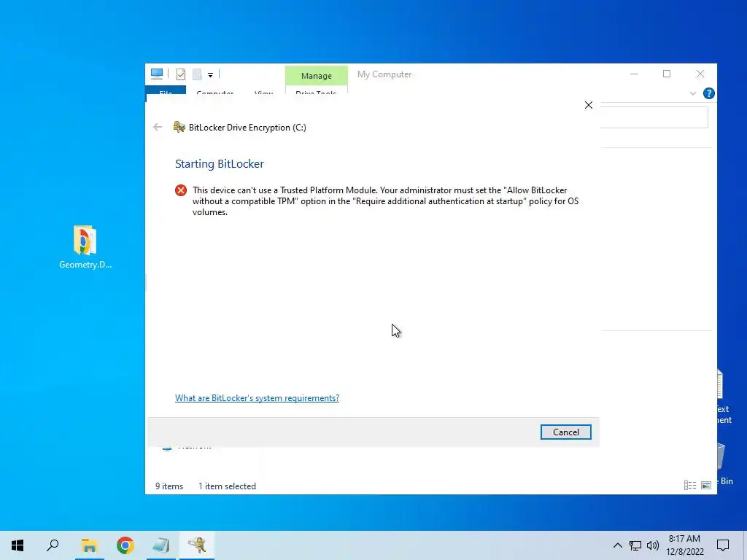Go back with the BitLocker dialog's arrow
Screen dimensions: 747x560
(158, 127)
